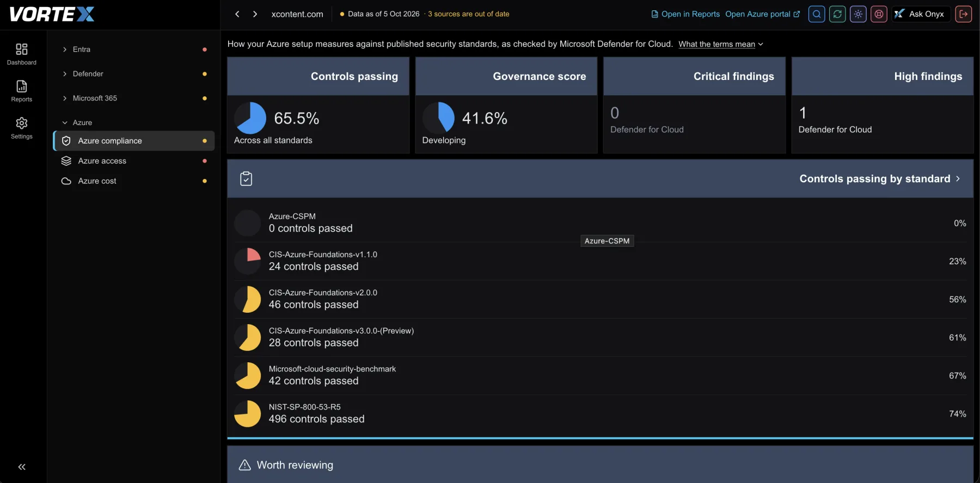This screenshot has width=980, height=483.
Task: Click '3 sources are out of date' warning
Action: [x=469, y=14]
